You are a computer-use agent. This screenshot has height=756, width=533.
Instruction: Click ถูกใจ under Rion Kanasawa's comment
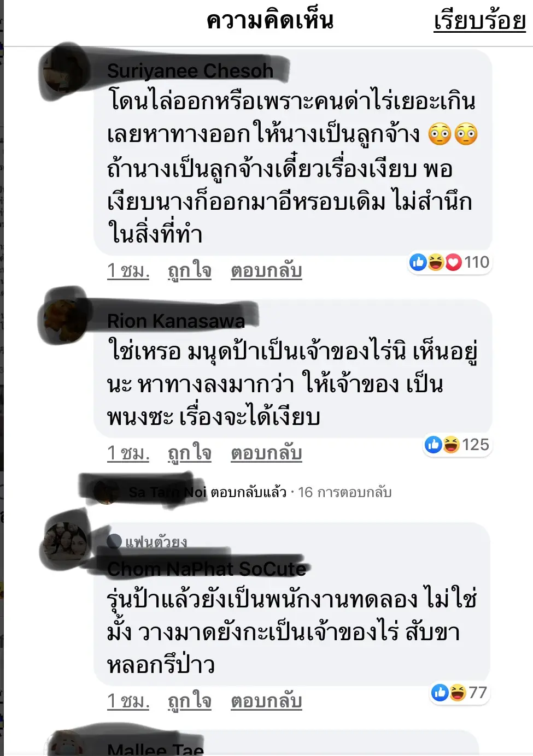point(189,453)
